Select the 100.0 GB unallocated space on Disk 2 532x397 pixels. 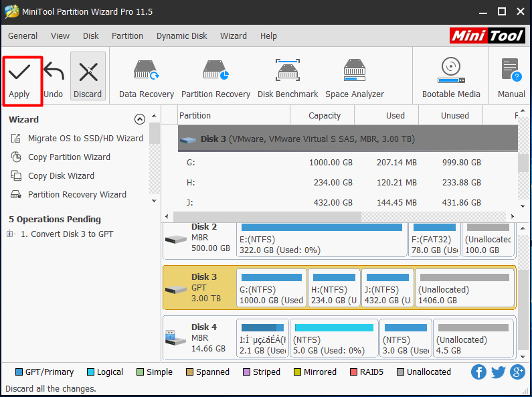pyautogui.click(x=489, y=240)
